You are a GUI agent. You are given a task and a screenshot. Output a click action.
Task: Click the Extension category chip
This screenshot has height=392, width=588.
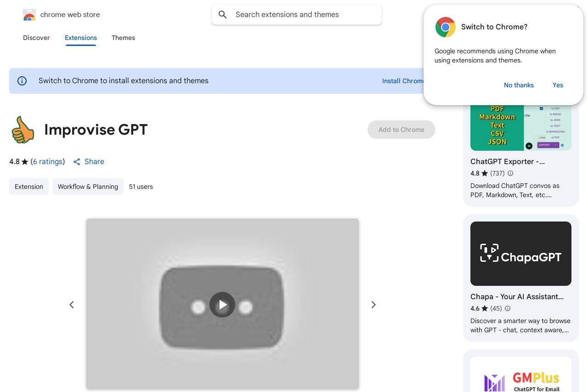tap(29, 187)
